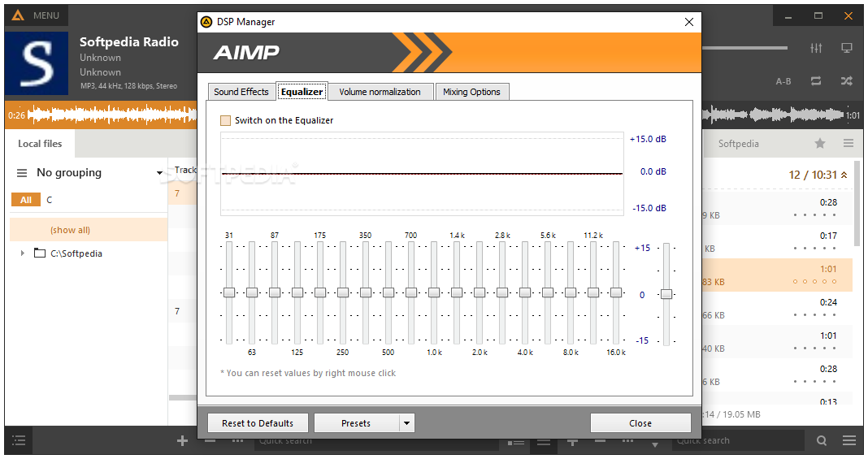This screenshot has height=459, width=868.
Task: Open the Presets dropdown arrow
Action: [407, 423]
